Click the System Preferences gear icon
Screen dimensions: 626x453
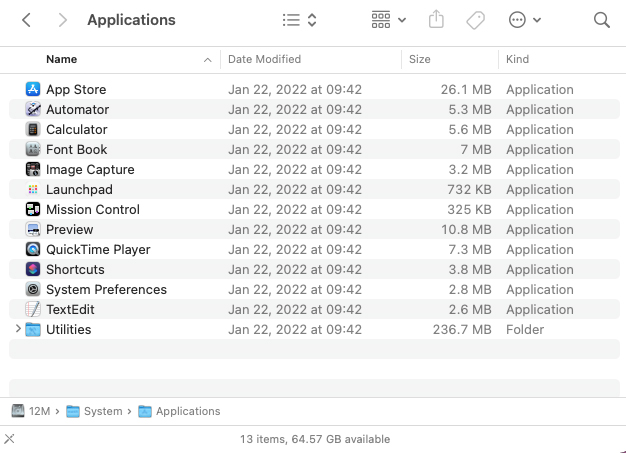point(32,289)
